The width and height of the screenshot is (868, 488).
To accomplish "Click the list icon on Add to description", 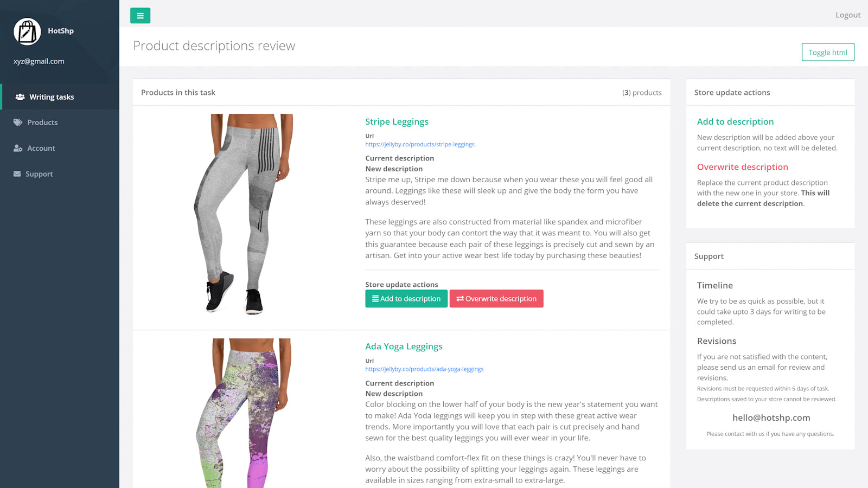I will click(x=375, y=299).
